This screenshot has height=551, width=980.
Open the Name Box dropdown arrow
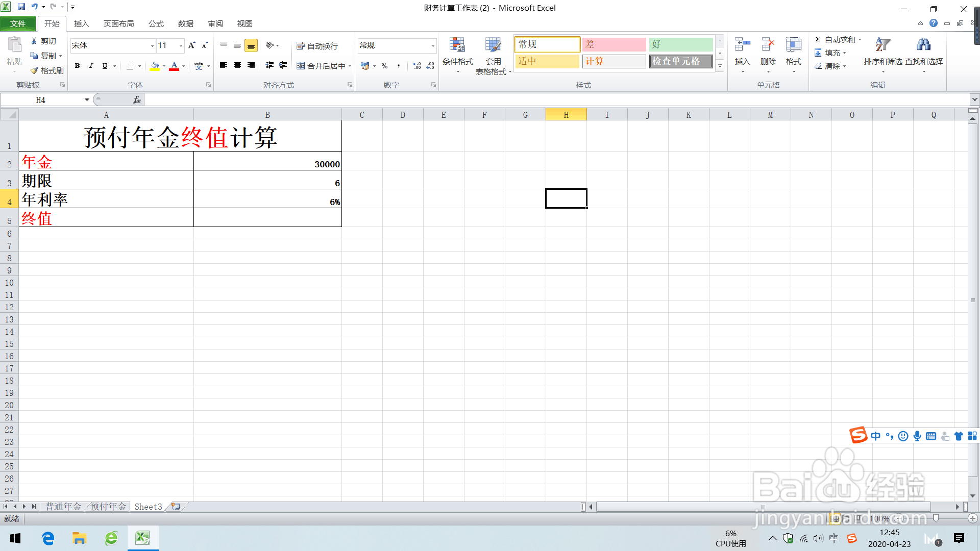(87, 100)
